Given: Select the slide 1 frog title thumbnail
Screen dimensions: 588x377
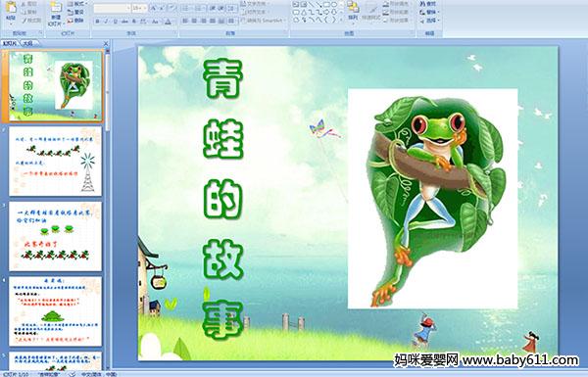Looking at the screenshot, I should (55, 86).
